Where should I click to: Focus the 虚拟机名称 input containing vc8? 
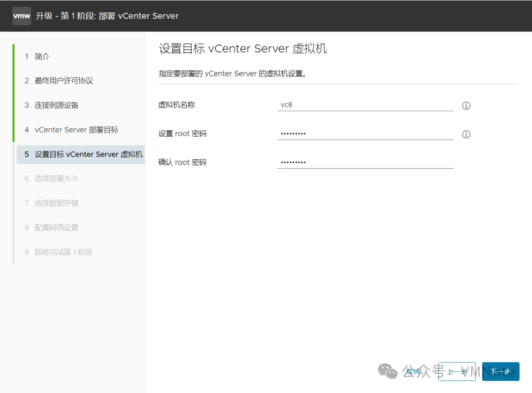[366, 105]
